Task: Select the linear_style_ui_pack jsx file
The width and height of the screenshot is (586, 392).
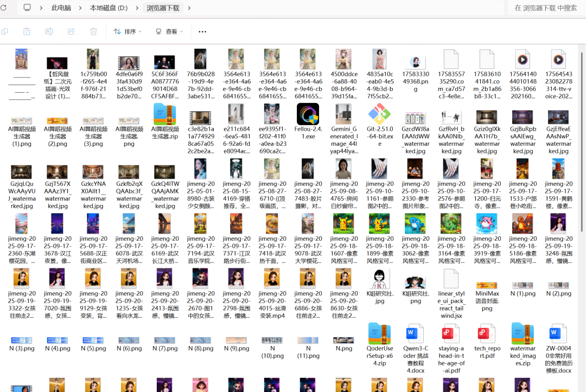Action: 451,279
